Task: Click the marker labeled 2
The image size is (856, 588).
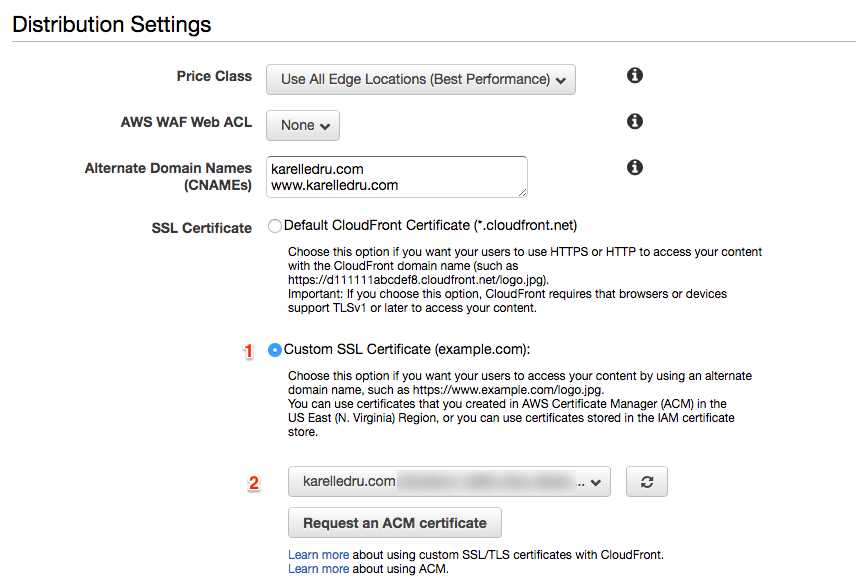Action: pyautogui.click(x=252, y=483)
